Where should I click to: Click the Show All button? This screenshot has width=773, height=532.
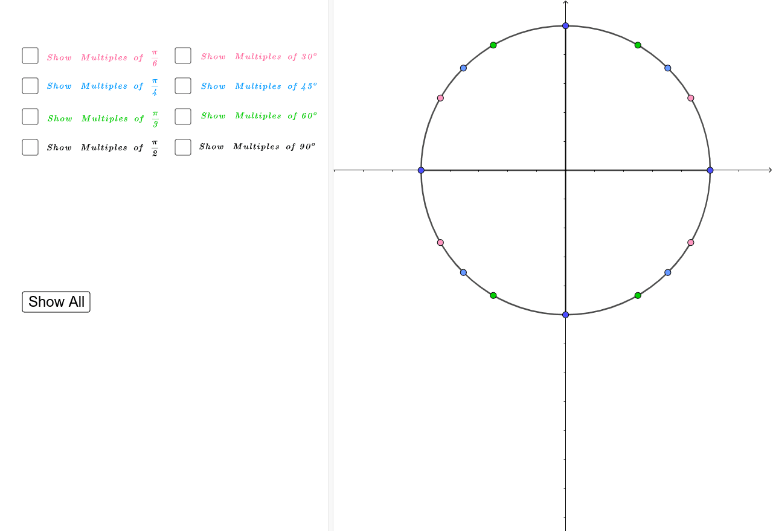56,302
